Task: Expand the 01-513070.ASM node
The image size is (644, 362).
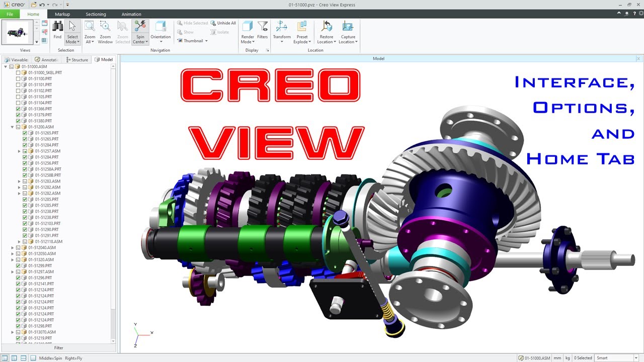Action: click(13, 332)
